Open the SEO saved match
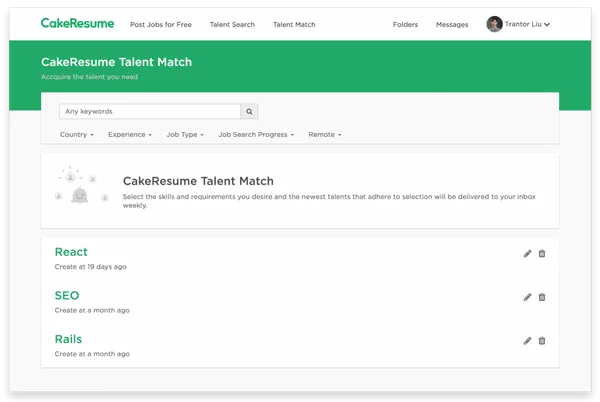600x402 pixels. pyautogui.click(x=67, y=296)
